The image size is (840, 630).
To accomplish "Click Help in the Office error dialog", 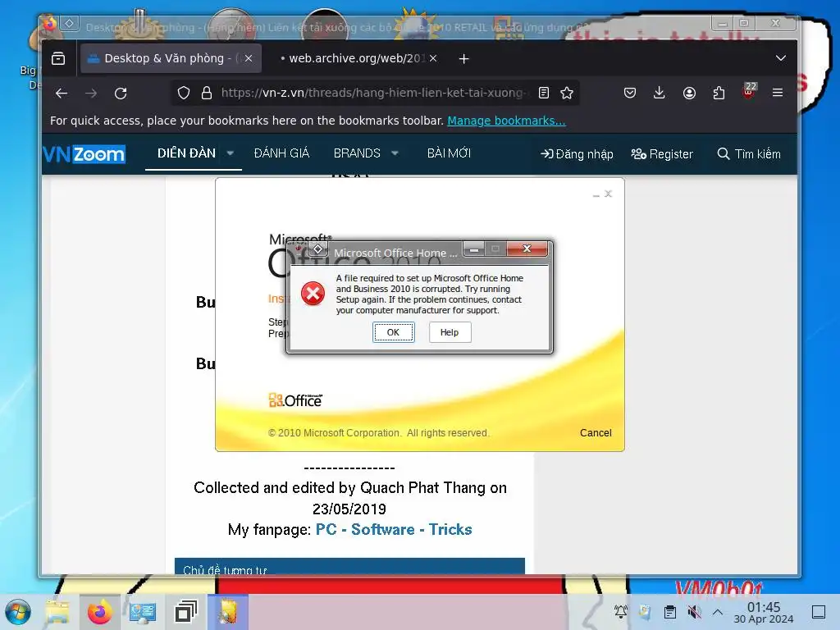I will [450, 332].
